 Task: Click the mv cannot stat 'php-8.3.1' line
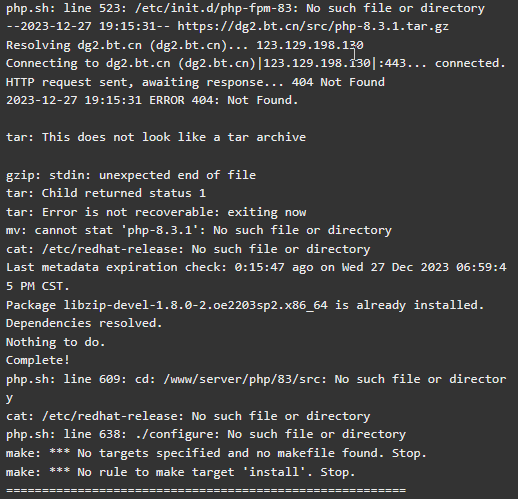point(199,231)
